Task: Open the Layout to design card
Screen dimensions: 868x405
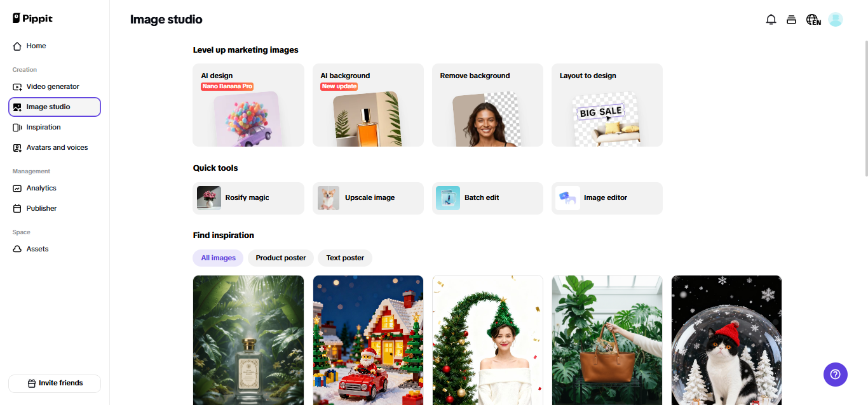Action: tap(607, 105)
